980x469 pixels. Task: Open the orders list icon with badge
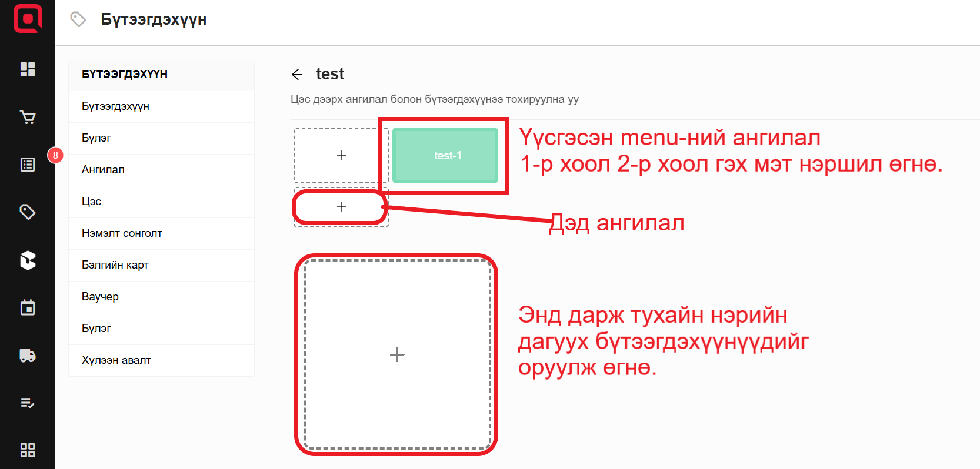[x=28, y=165]
